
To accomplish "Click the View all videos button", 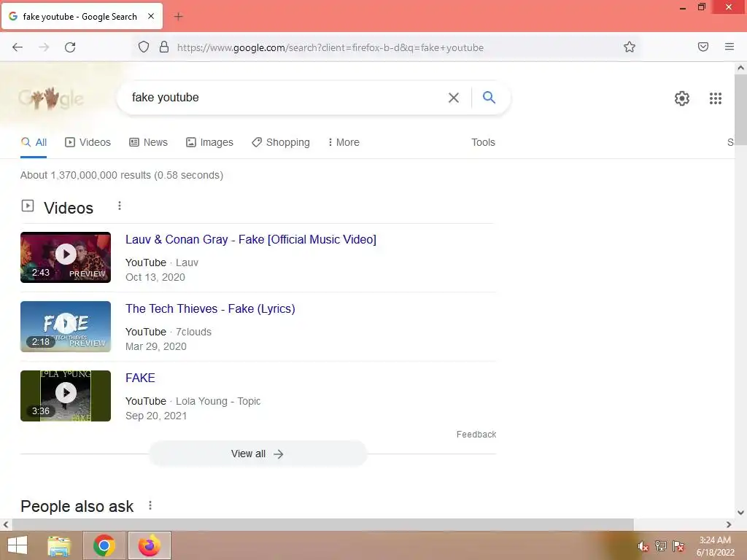I will (258, 454).
